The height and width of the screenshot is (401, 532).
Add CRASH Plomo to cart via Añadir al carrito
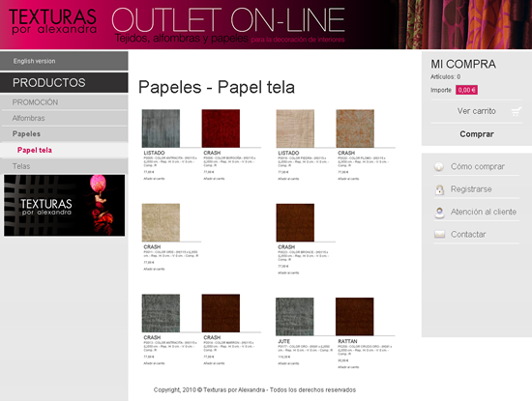pyautogui.click(x=348, y=179)
